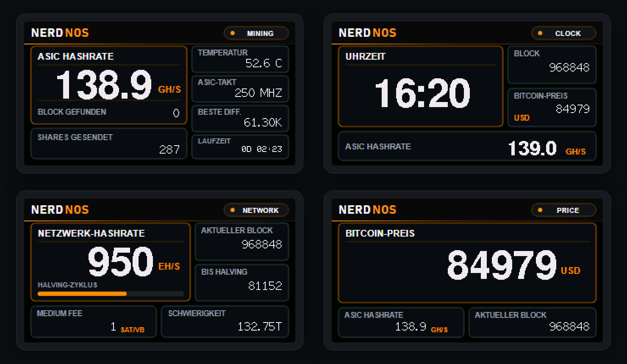This screenshot has height=364, width=627.
Task: Click the BLOCK GEFUNDEN 0 row
Action: coord(109,112)
